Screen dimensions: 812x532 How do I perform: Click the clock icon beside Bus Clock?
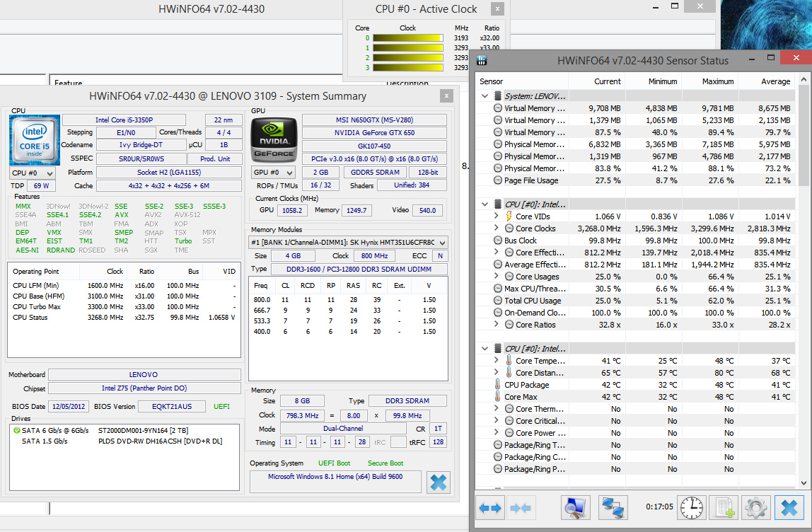498,241
